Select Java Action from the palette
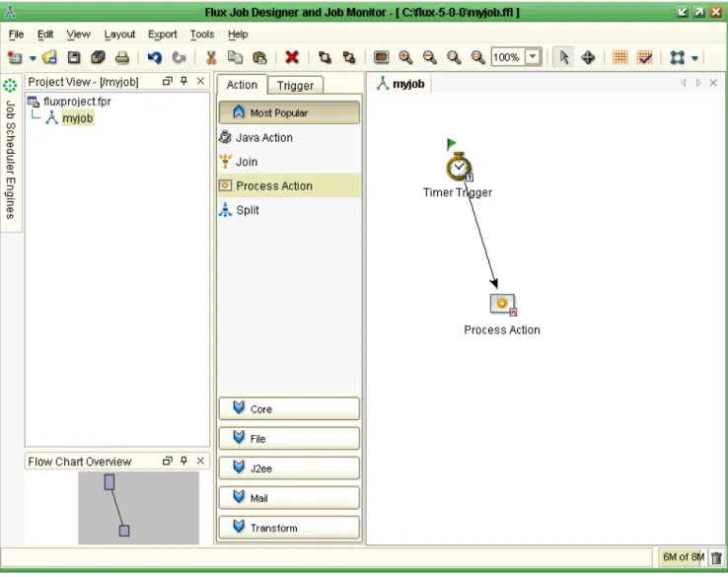This screenshot has height=577, width=728. coord(289,137)
